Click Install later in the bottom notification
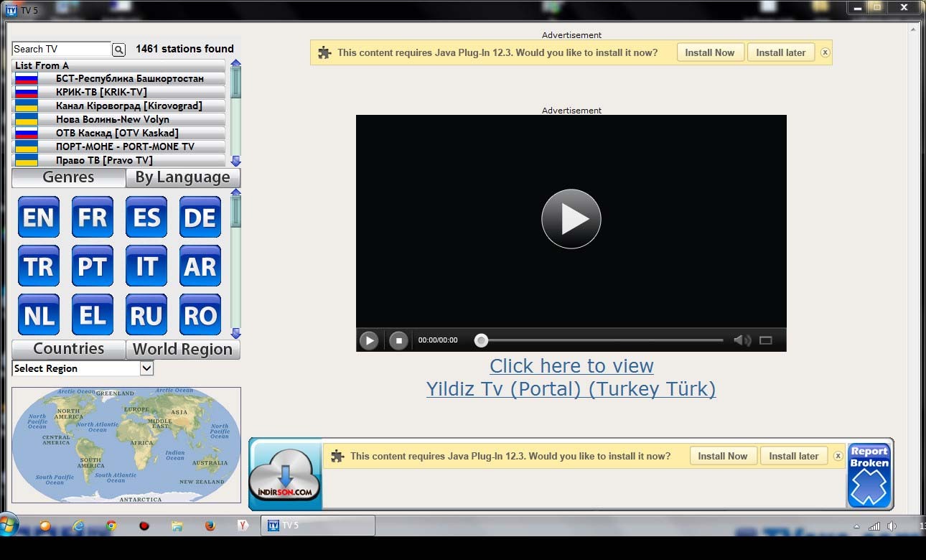This screenshot has width=926, height=560. pyautogui.click(x=794, y=456)
